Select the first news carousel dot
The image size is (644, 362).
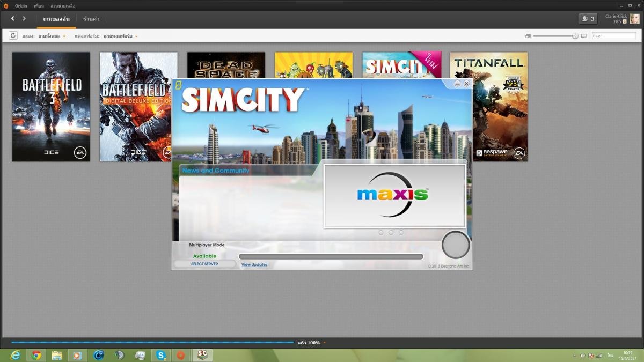click(x=381, y=233)
